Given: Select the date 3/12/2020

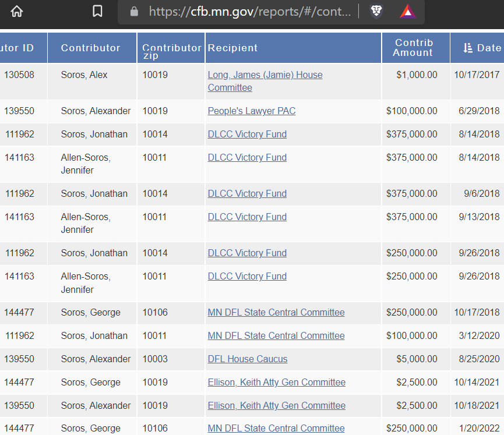Looking at the screenshot, I should pyautogui.click(x=479, y=335).
